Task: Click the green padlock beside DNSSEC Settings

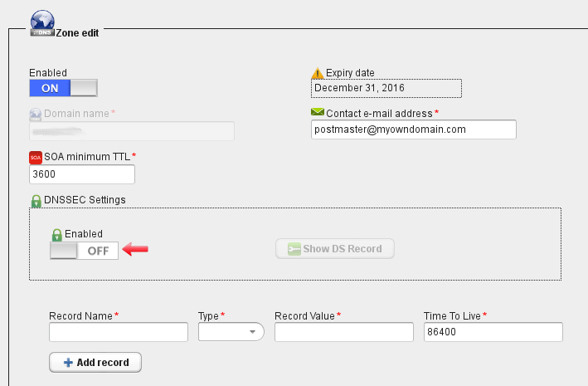Action: click(x=36, y=201)
